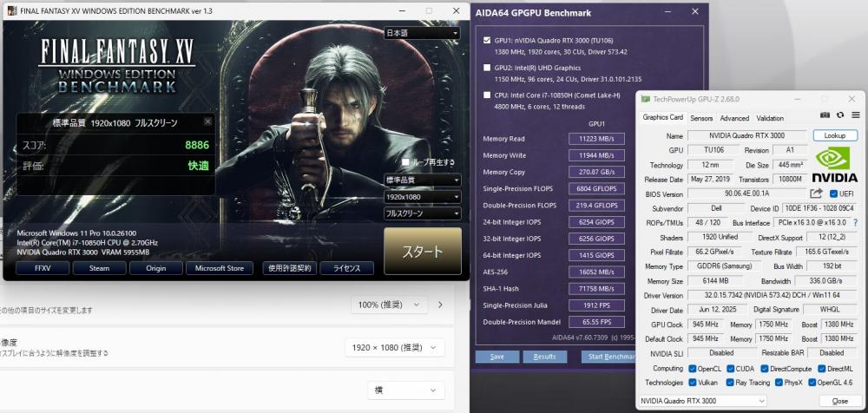Click the Memory Read value 11223 MB/s
Image resolution: width=868 pixels, height=413 pixels.
597,139
